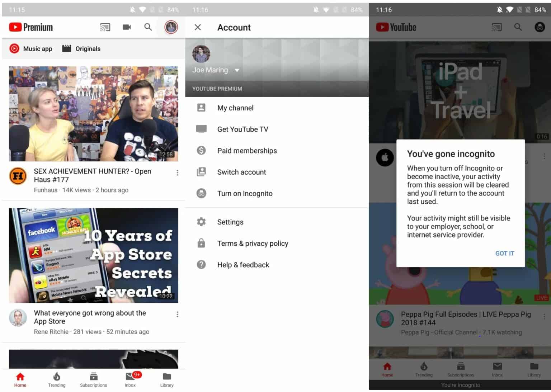Open options menu for App Store video

[177, 315]
